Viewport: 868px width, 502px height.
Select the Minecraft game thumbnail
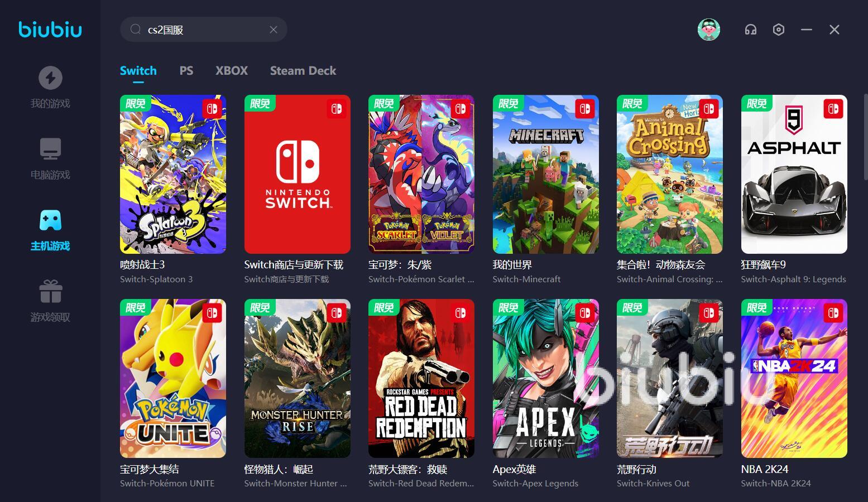[545, 174]
